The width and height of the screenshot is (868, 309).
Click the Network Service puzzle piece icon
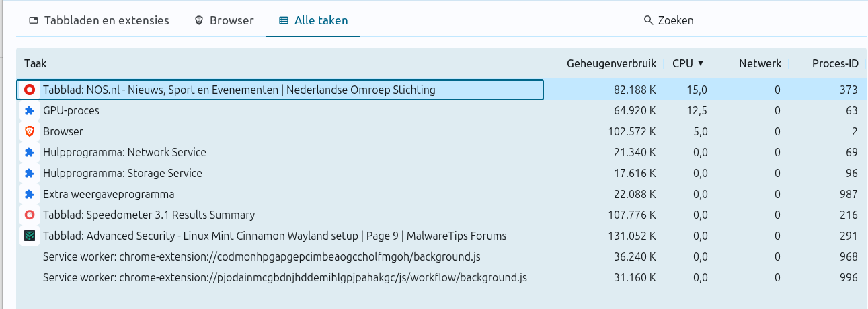(x=30, y=152)
